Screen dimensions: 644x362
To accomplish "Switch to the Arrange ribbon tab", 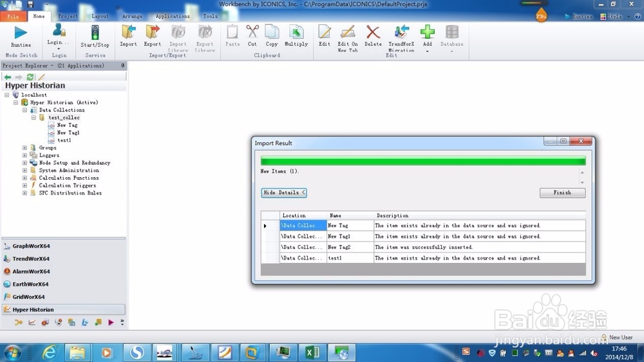I will pyautogui.click(x=132, y=17).
